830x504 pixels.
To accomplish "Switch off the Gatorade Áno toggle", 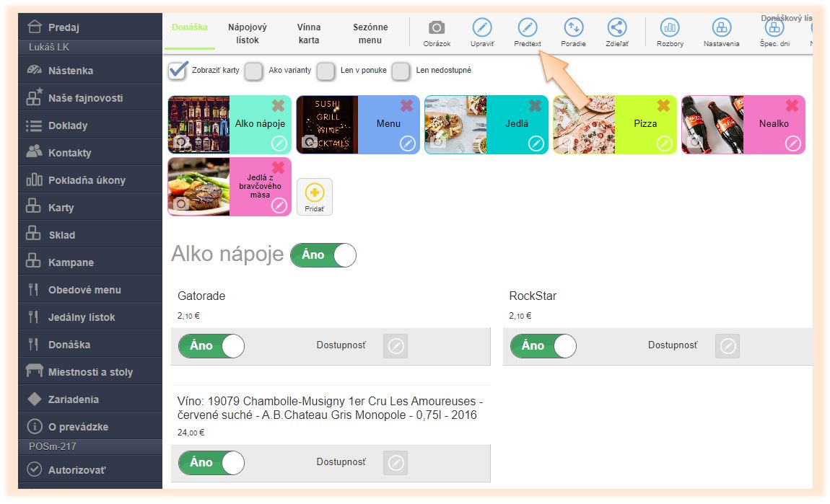I will (211, 346).
